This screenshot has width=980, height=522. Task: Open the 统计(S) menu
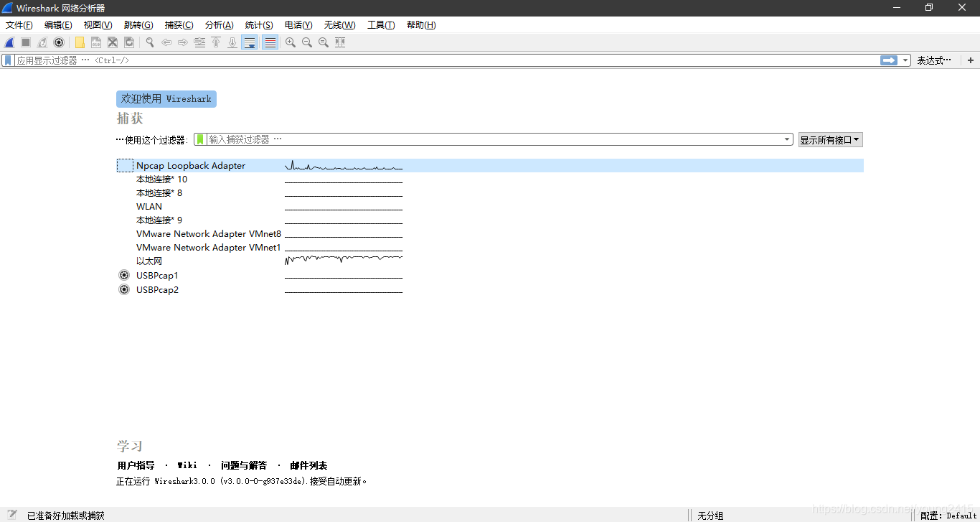(x=259, y=25)
